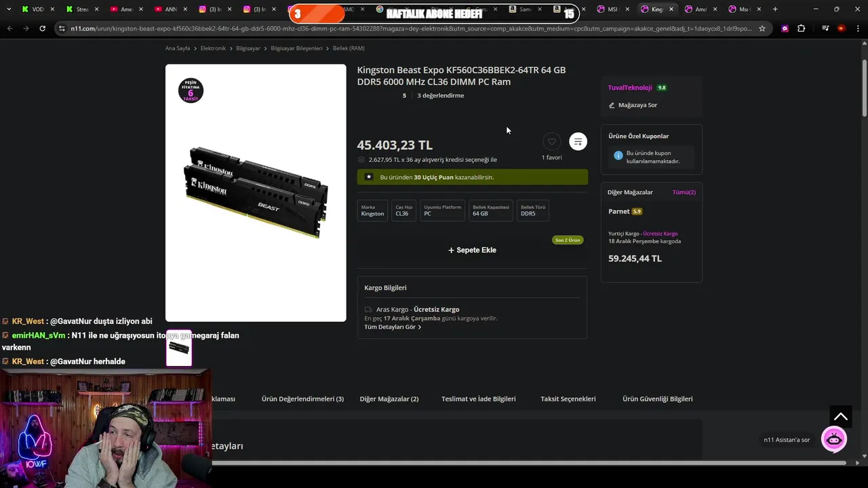Switch to the VOD browser tab
This screenshot has width=868, height=488.
point(37,9)
